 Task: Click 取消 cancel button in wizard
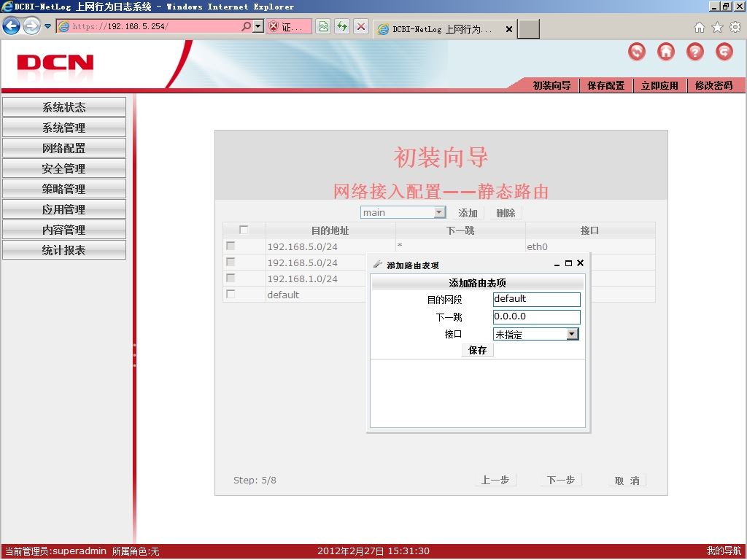tap(627, 481)
